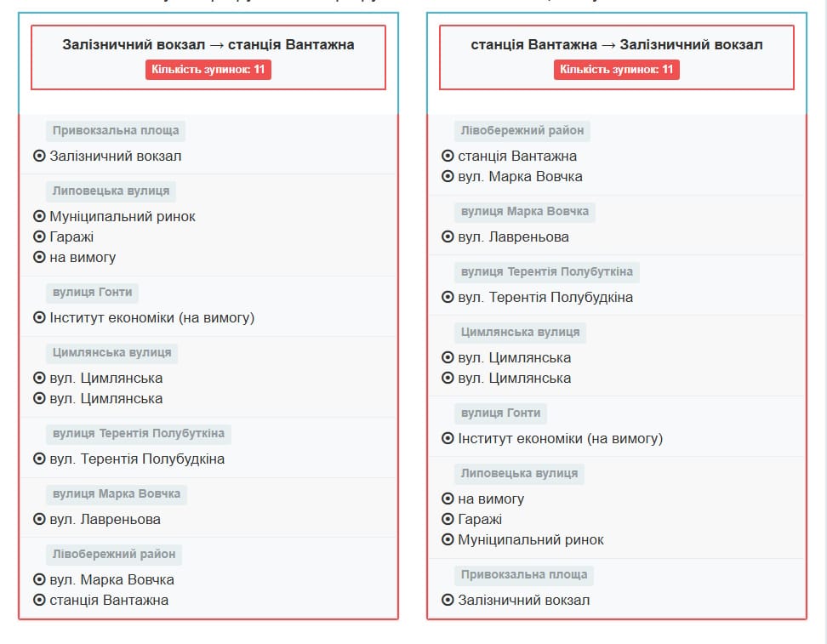
Task: Click stop icon beside вул. Терентія Полубудкіна, left route
Action: 39,459
